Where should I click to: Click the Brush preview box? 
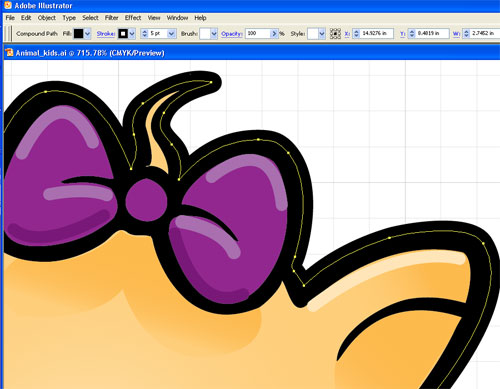click(205, 33)
